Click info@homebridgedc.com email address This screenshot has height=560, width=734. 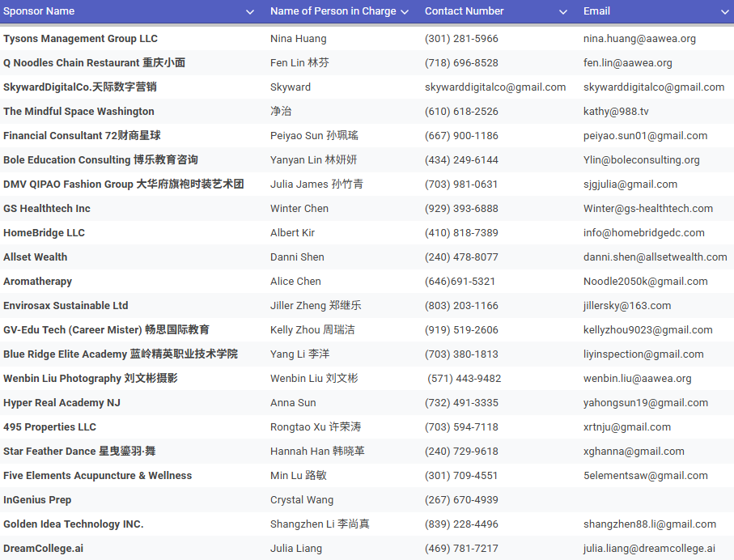tap(643, 233)
